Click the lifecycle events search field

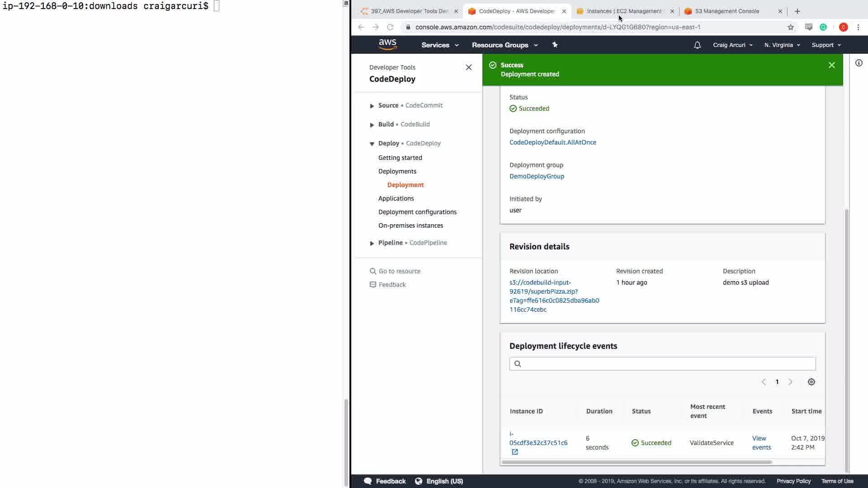point(662,364)
